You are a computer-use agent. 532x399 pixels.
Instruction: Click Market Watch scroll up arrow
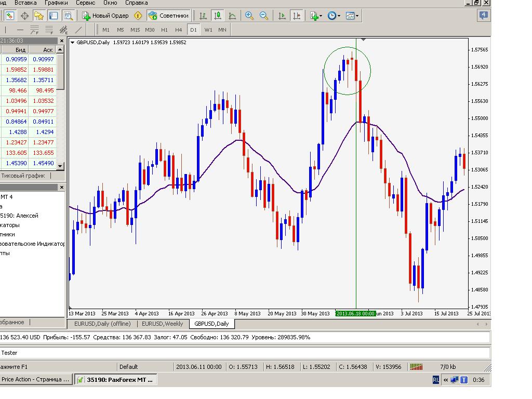60,49
